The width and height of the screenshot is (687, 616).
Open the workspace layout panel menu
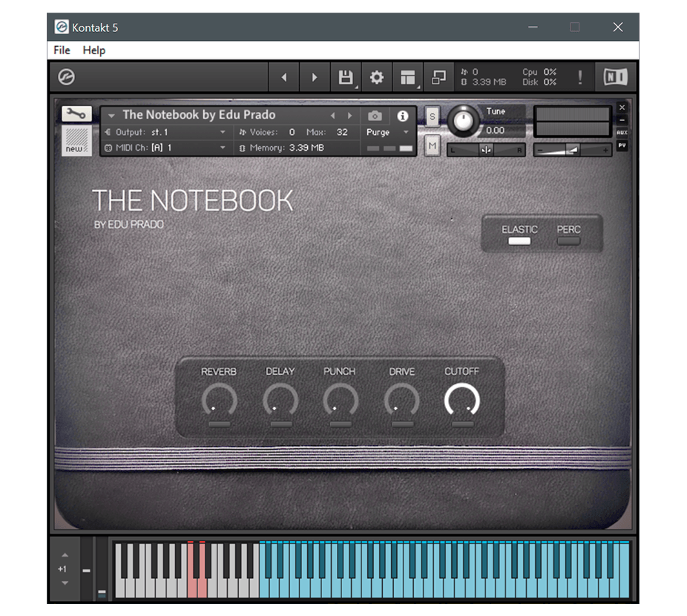407,78
